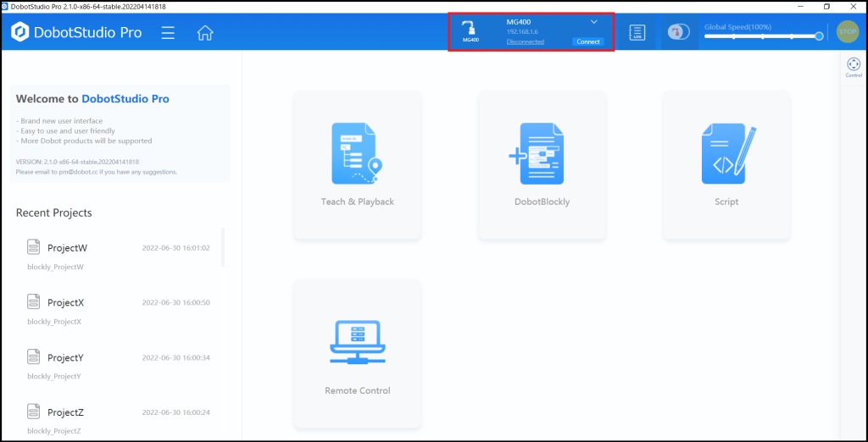This screenshot has height=442, width=868.
Task: Click the 2022-06-30 16:00:50 timestamp
Action: 176,302
